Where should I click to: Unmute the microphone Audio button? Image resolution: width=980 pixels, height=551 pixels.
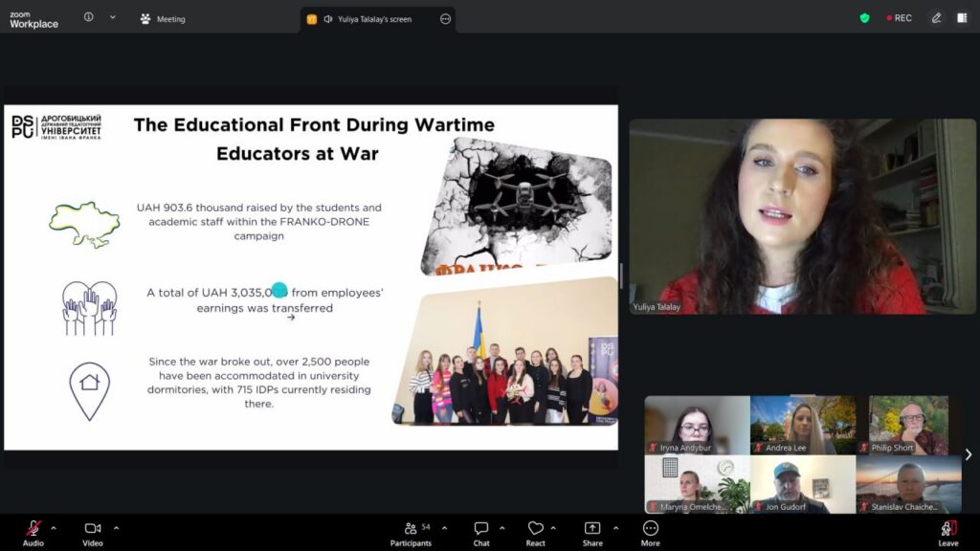point(33,529)
